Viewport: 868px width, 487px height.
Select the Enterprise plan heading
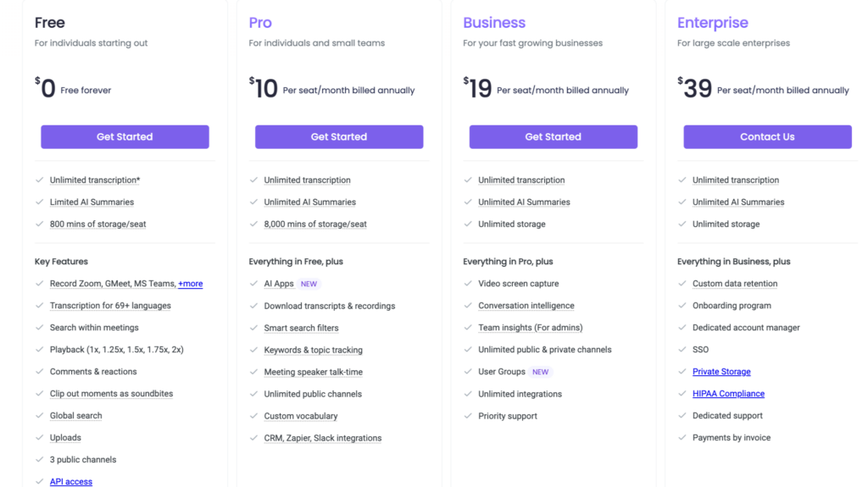coord(713,23)
